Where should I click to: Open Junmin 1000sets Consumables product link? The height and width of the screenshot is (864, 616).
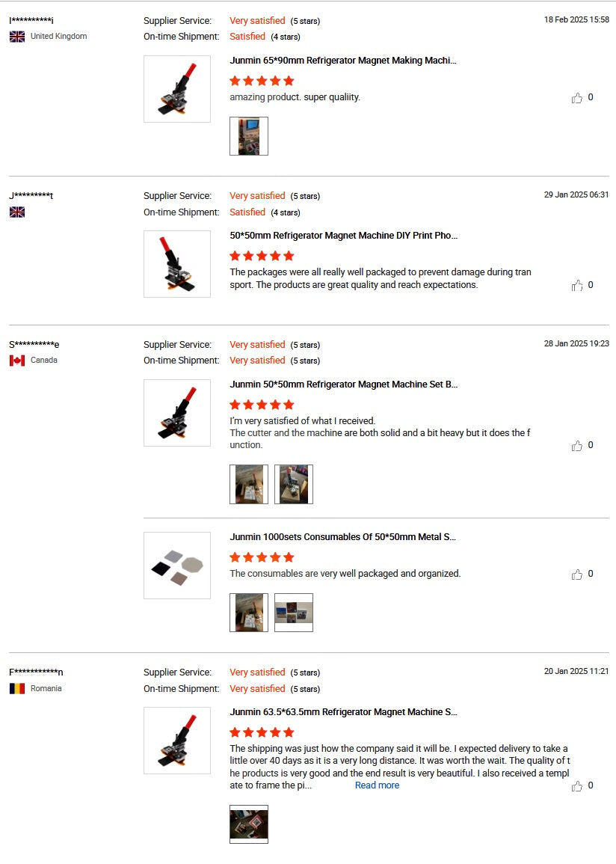pos(342,537)
